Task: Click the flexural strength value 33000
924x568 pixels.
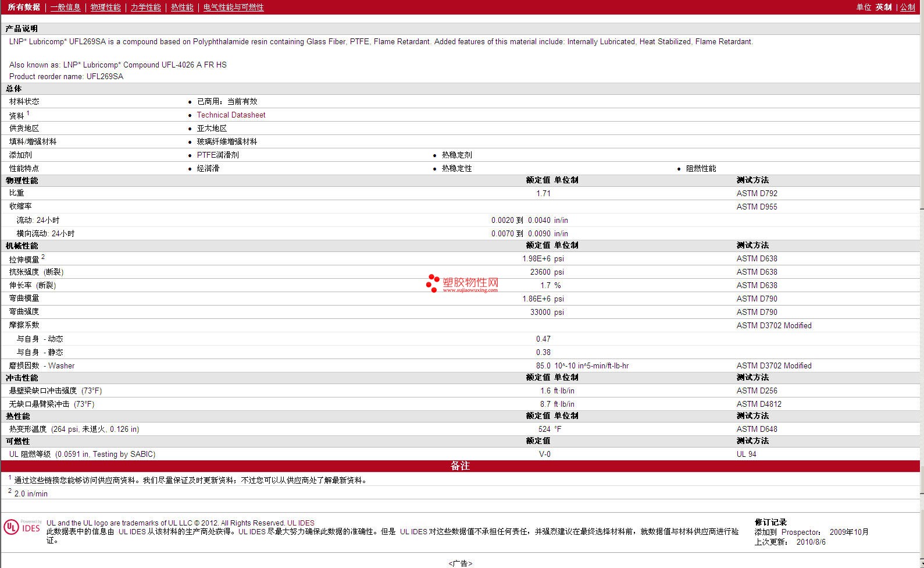Action: point(540,312)
